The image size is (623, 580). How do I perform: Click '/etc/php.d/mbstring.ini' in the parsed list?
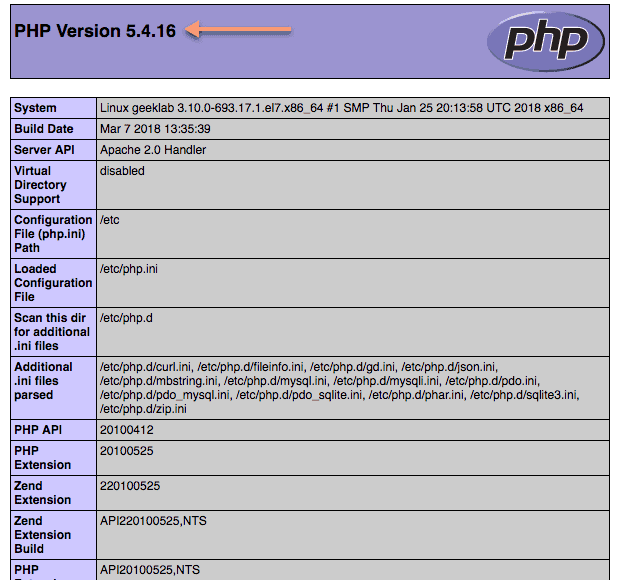point(158,381)
